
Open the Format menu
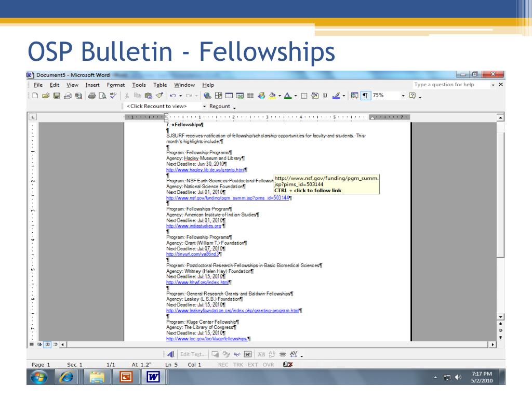tap(116, 85)
